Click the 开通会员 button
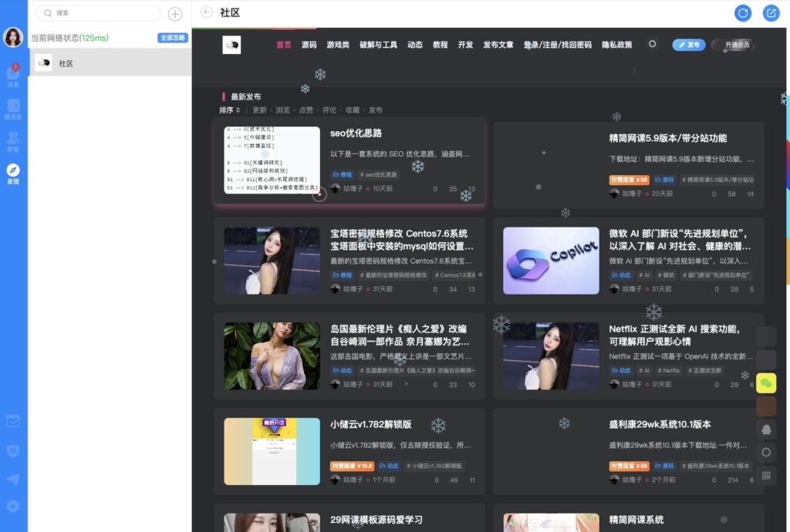Screen dimensions: 790x532 pyautogui.click(x=733, y=45)
